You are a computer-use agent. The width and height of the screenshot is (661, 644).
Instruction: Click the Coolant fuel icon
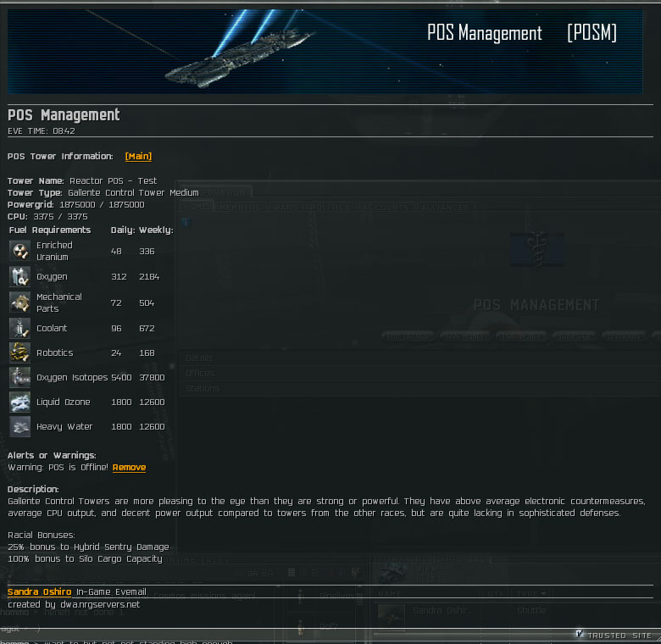click(x=20, y=328)
